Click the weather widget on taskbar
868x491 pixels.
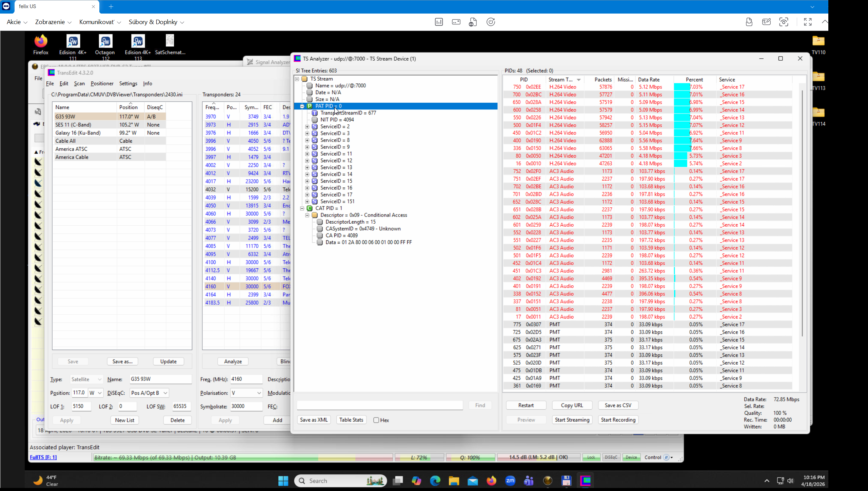pyautogui.click(x=46, y=480)
